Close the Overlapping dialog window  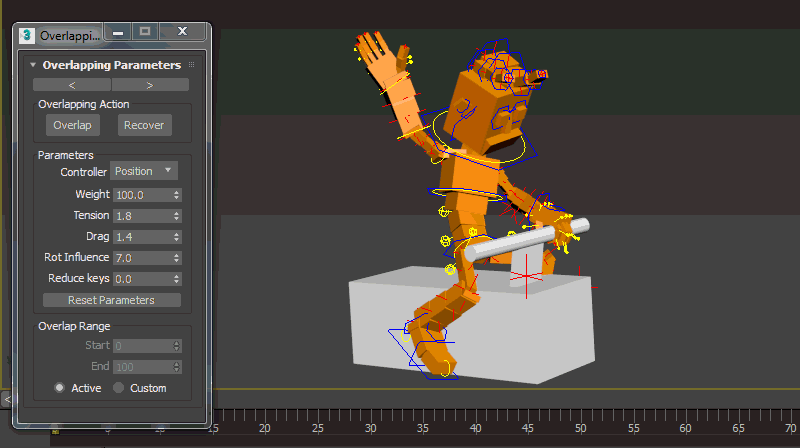point(182,33)
